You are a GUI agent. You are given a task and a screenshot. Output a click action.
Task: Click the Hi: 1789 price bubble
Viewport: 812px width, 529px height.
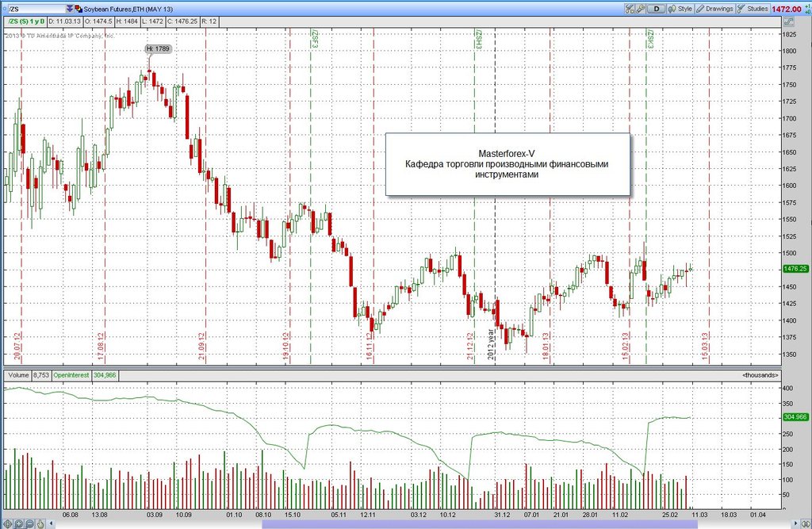[158, 48]
